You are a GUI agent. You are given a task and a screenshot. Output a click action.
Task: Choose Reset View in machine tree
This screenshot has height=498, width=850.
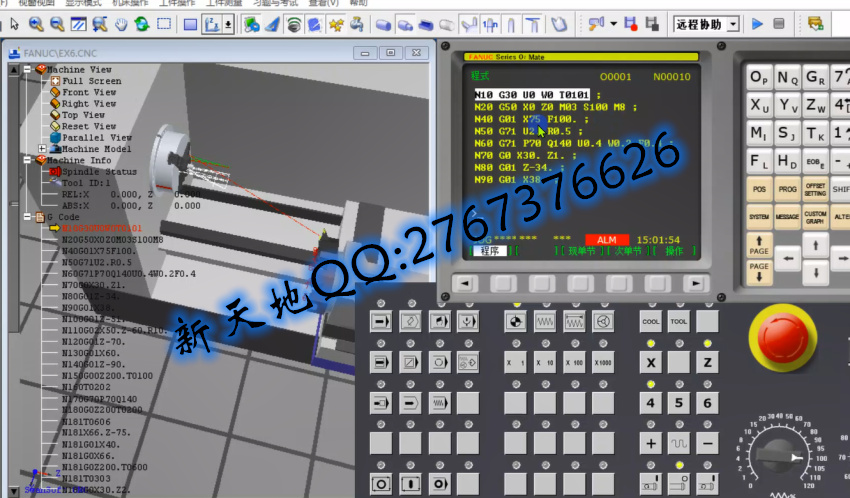89,126
